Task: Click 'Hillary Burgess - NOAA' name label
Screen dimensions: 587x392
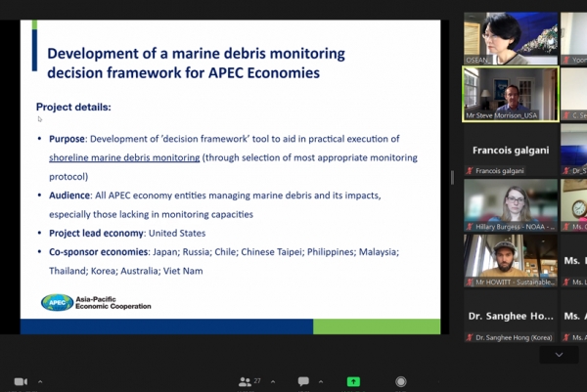Action: point(515,227)
